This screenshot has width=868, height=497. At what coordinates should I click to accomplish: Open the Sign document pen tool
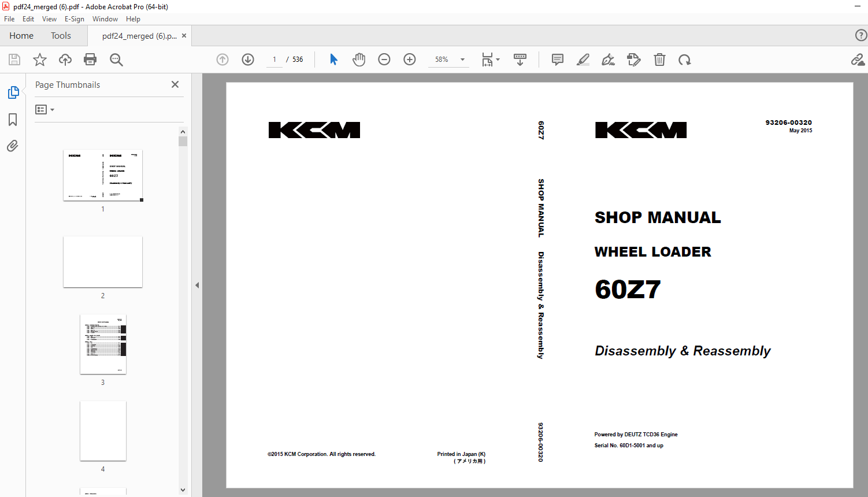click(x=608, y=60)
